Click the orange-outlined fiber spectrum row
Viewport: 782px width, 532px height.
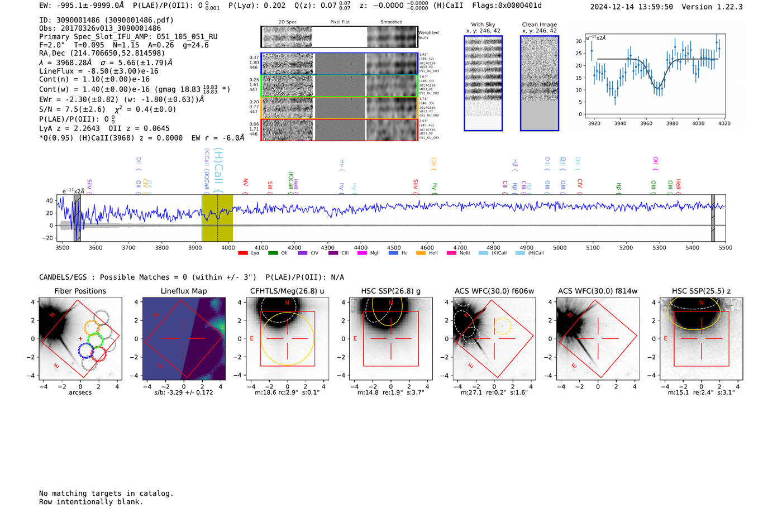pos(340,108)
